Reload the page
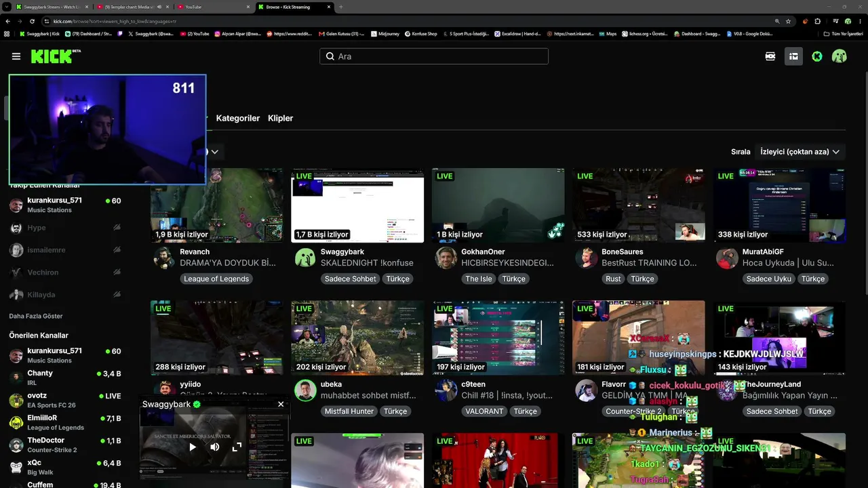 32,21
